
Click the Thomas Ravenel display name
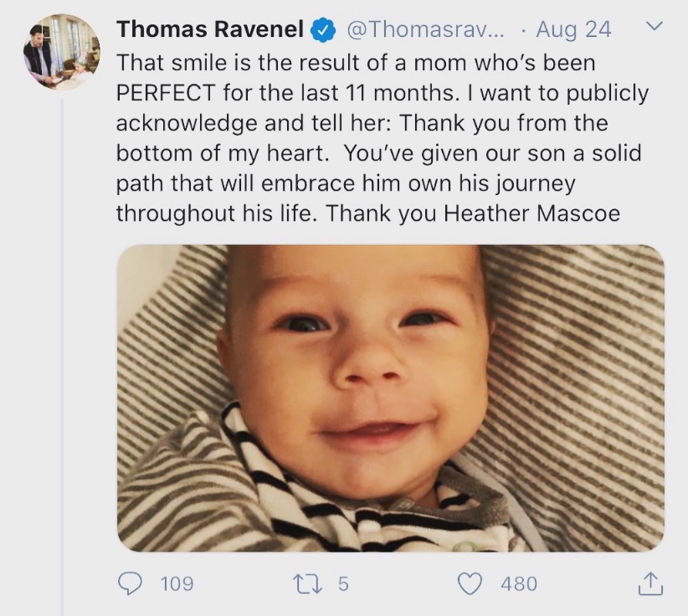coord(210,29)
